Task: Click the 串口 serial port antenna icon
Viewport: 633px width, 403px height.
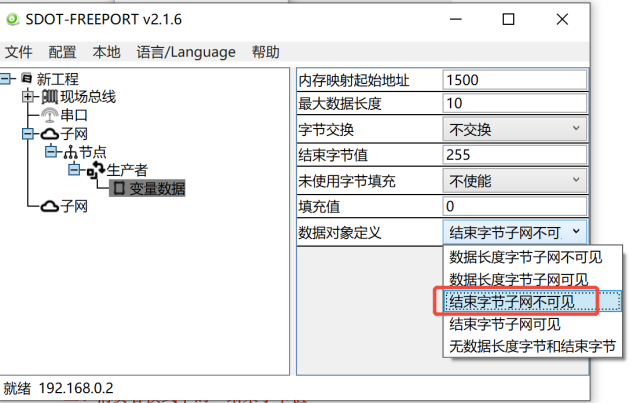Action: pos(49,115)
